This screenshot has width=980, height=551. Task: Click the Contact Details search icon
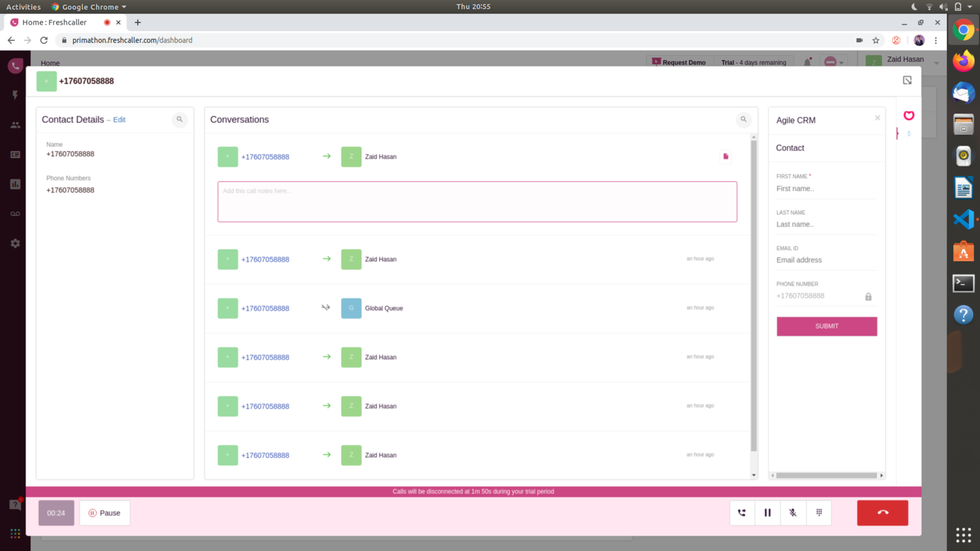point(180,119)
